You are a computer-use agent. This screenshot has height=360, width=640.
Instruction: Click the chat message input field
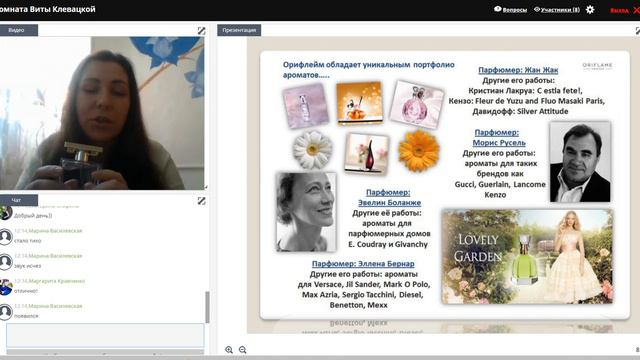(x=105, y=336)
